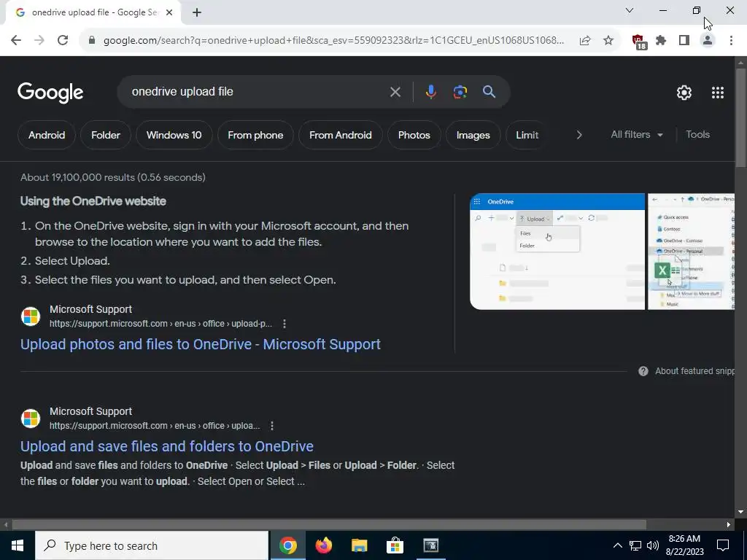Viewport: 747px width, 560px height.
Task: Click the browser address bar URL
Action: pos(333,41)
